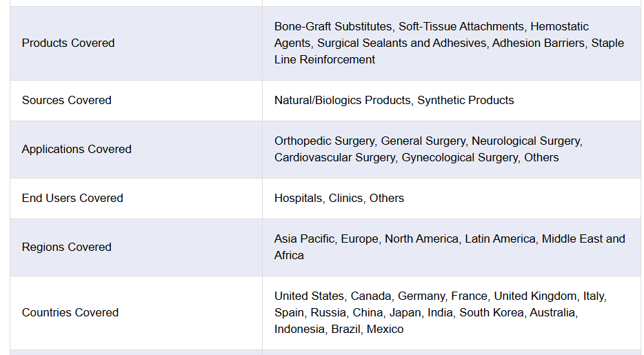The width and height of the screenshot is (644, 355).
Task: Click the Countries Covered row label
Action: coord(70,312)
